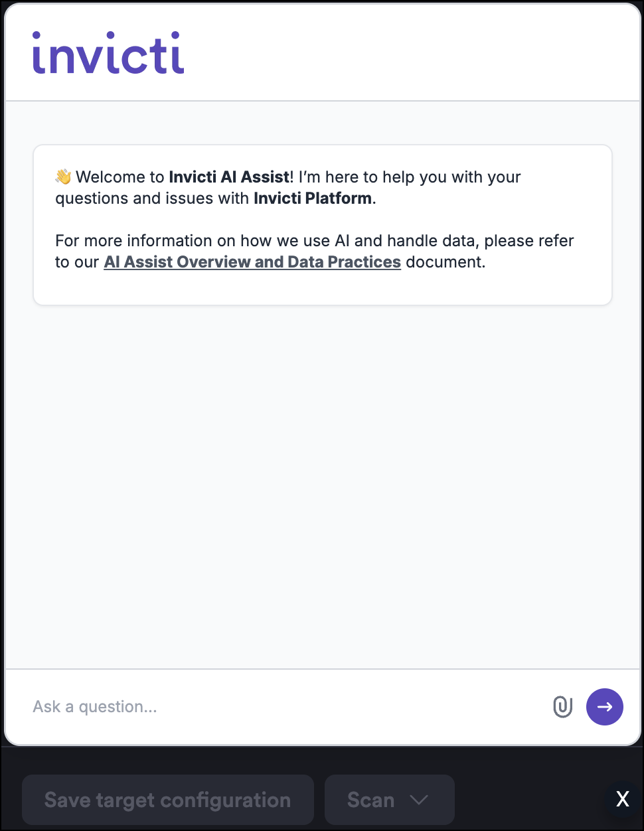Collapse the Scan menu via its chevron
644x831 pixels.
[418, 800]
